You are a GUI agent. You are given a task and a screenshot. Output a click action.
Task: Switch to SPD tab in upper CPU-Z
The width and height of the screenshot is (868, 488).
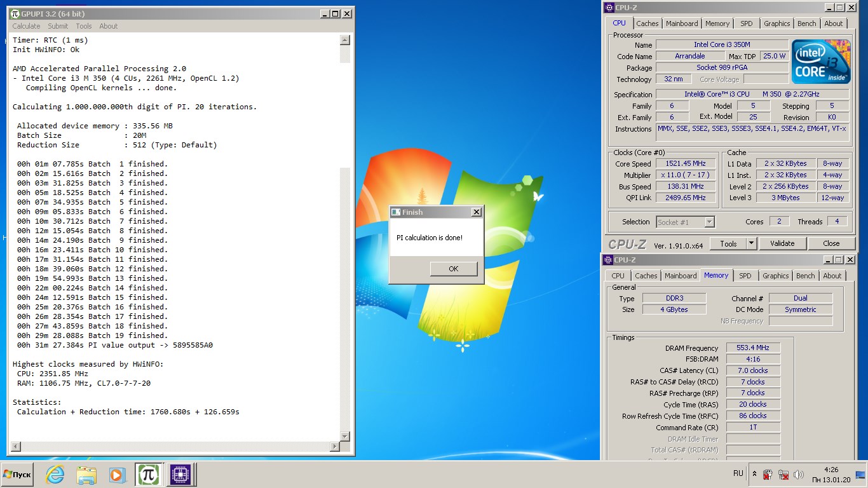coord(747,24)
